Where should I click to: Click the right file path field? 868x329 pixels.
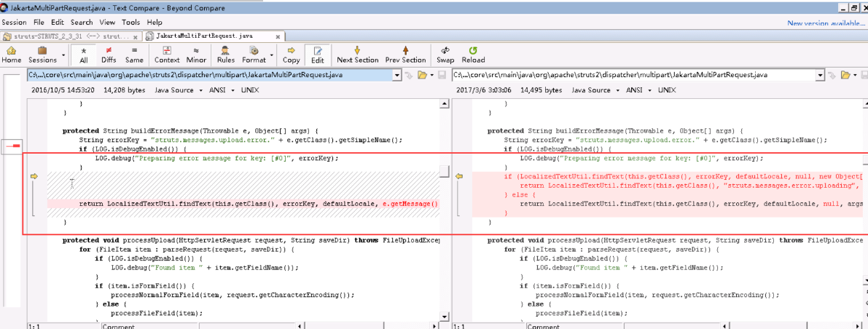tap(635, 75)
